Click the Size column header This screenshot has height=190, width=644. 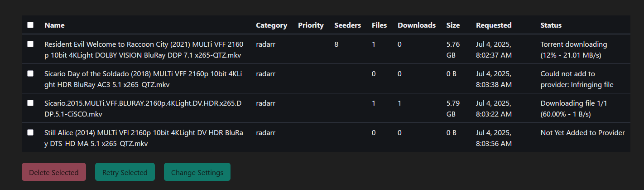point(452,25)
